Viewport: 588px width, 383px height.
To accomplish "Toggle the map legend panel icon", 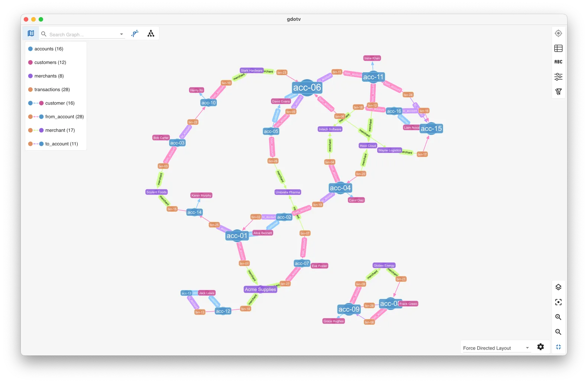I will pos(31,33).
